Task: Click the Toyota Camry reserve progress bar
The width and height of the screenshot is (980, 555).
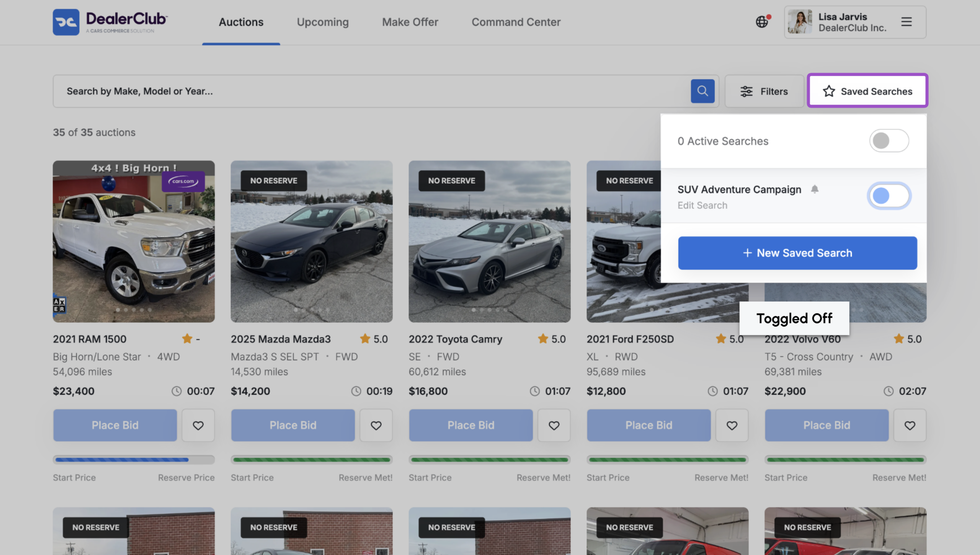Action: coord(490,460)
